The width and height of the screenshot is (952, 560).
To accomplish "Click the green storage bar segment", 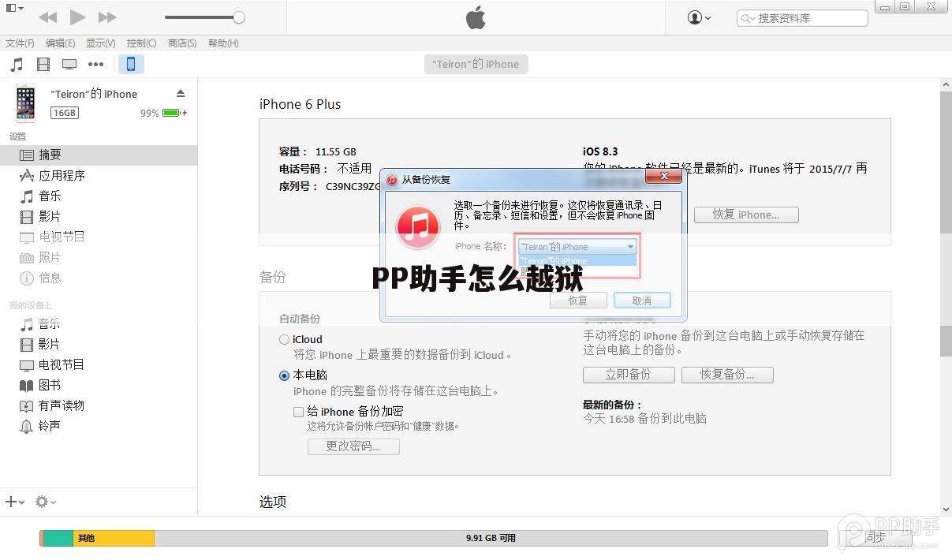I will pyautogui.click(x=58, y=538).
